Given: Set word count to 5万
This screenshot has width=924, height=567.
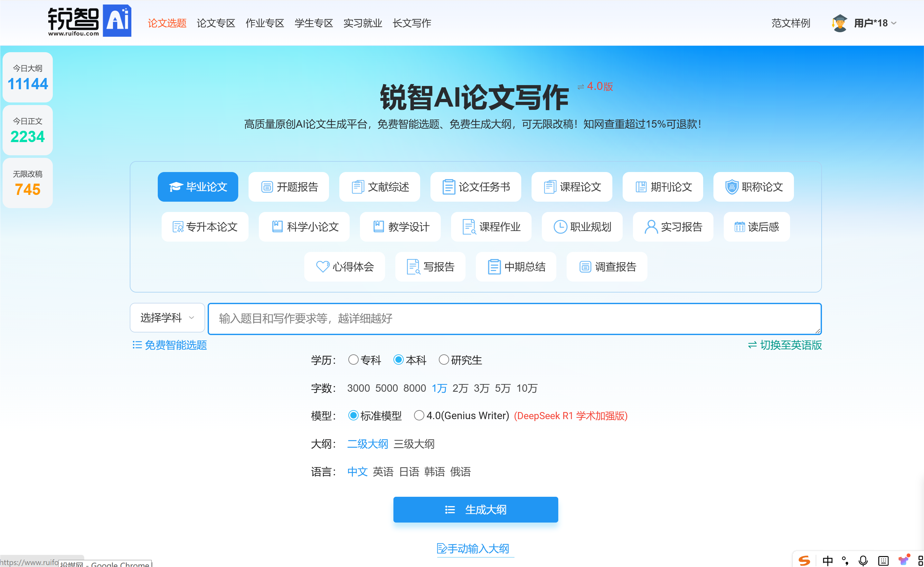Looking at the screenshot, I should tap(503, 388).
